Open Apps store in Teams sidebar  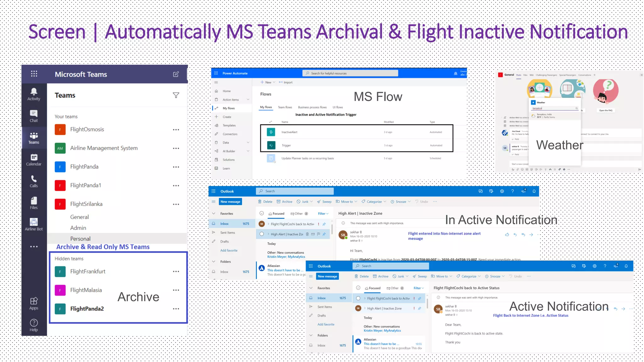pos(34,304)
